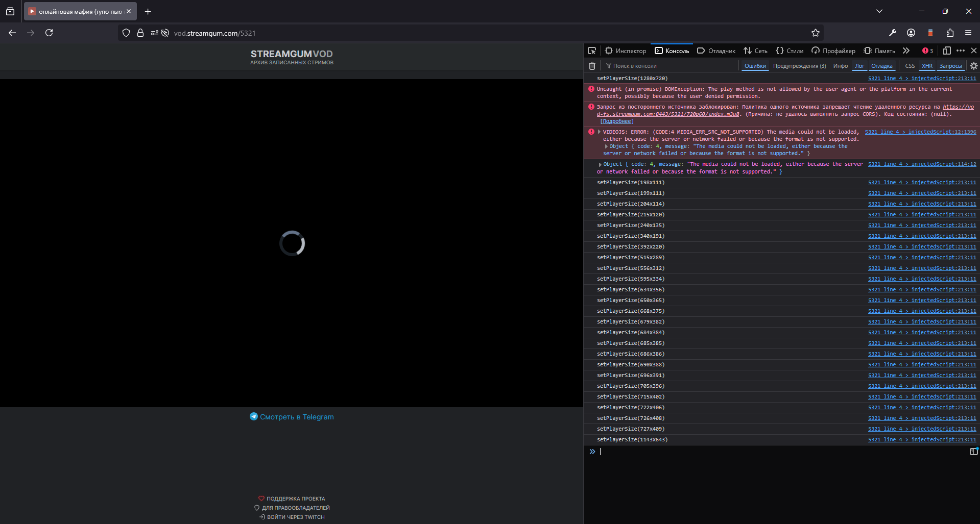Switch to the Отладчик tab
980x524 pixels.
pos(716,51)
